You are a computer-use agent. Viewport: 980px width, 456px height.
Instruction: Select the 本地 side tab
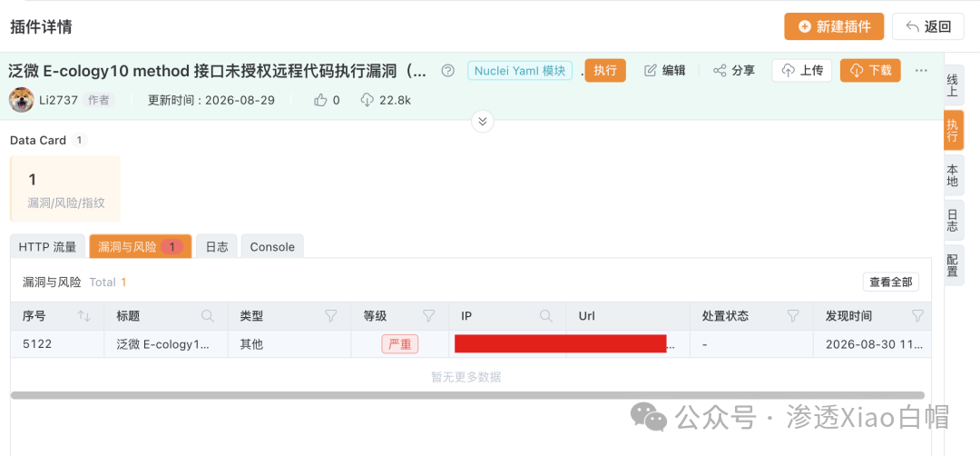tap(953, 175)
